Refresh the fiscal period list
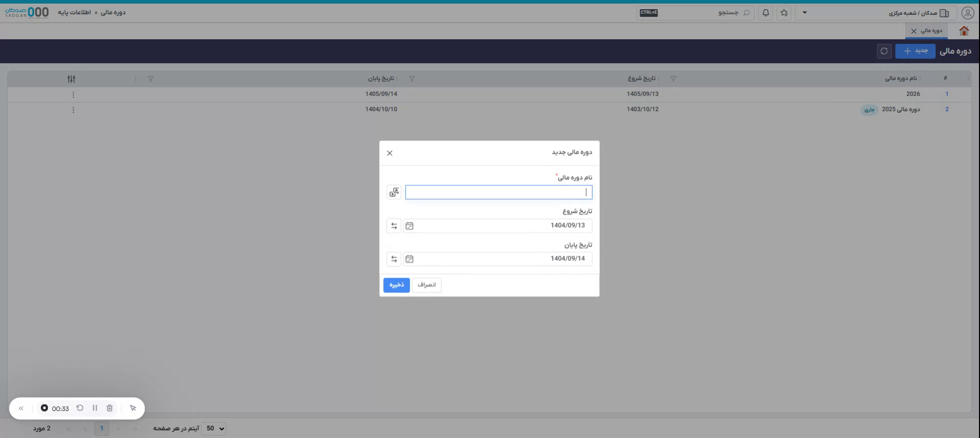 point(884,51)
